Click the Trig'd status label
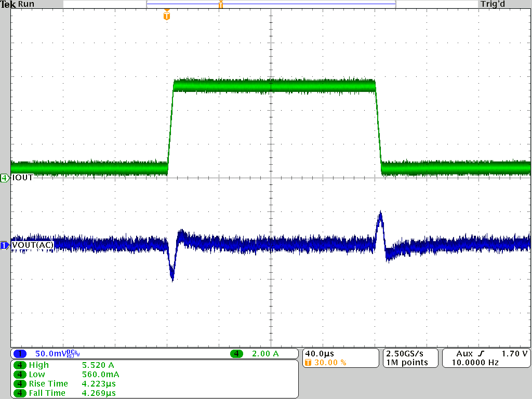 click(493, 4)
